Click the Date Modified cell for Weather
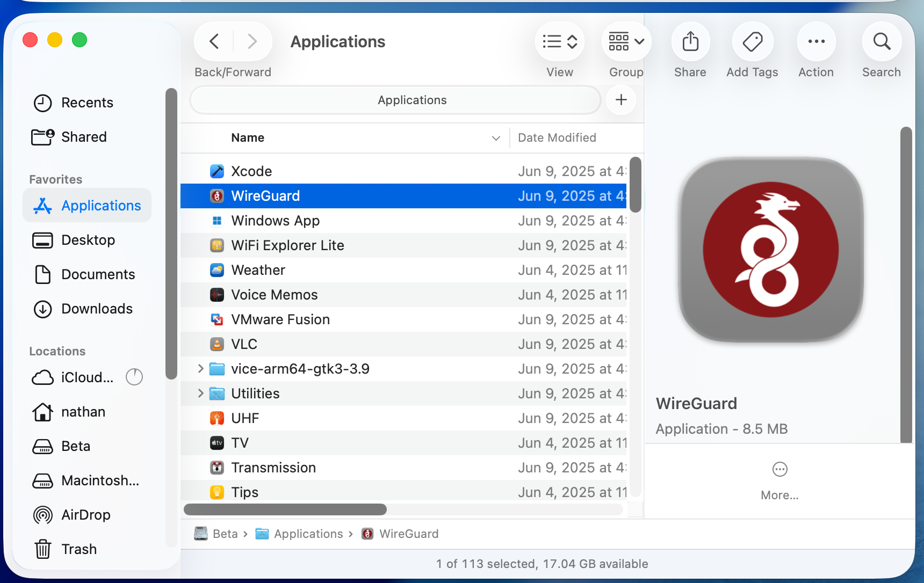 572,270
